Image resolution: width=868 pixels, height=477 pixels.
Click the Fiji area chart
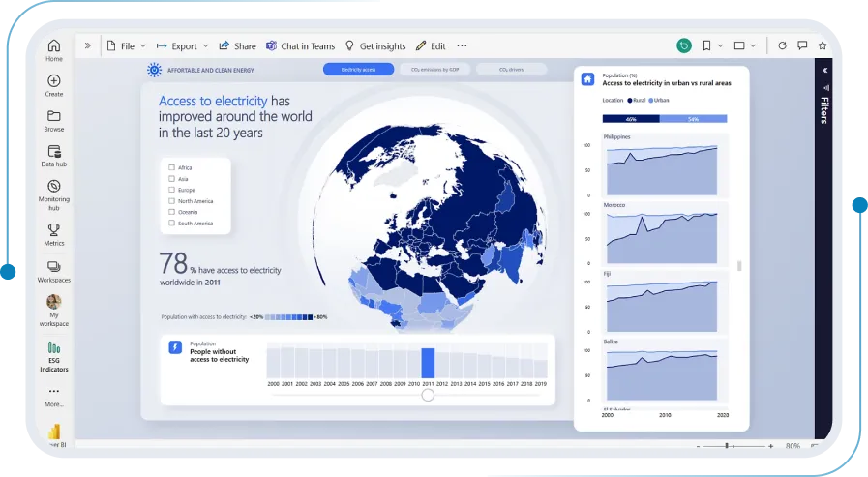[662, 307]
